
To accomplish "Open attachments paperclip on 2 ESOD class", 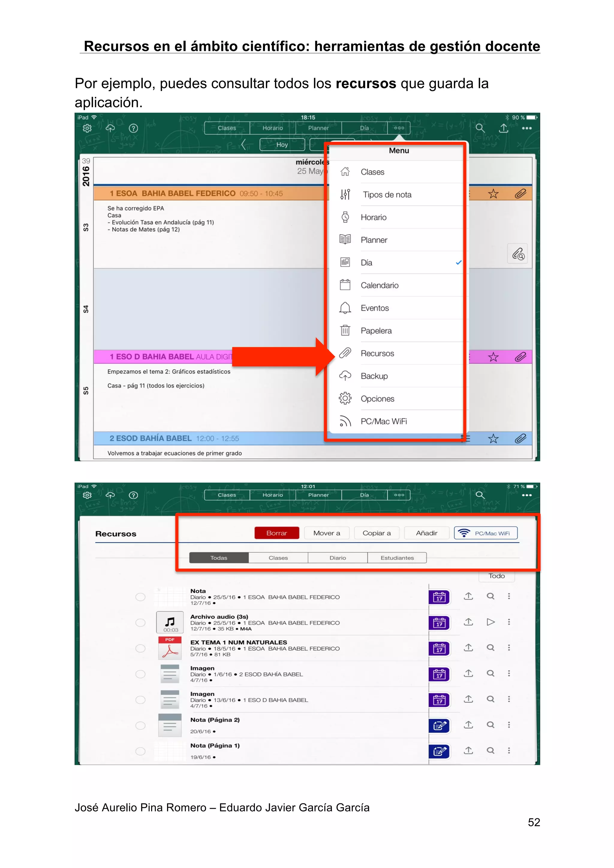I will click(x=520, y=438).
